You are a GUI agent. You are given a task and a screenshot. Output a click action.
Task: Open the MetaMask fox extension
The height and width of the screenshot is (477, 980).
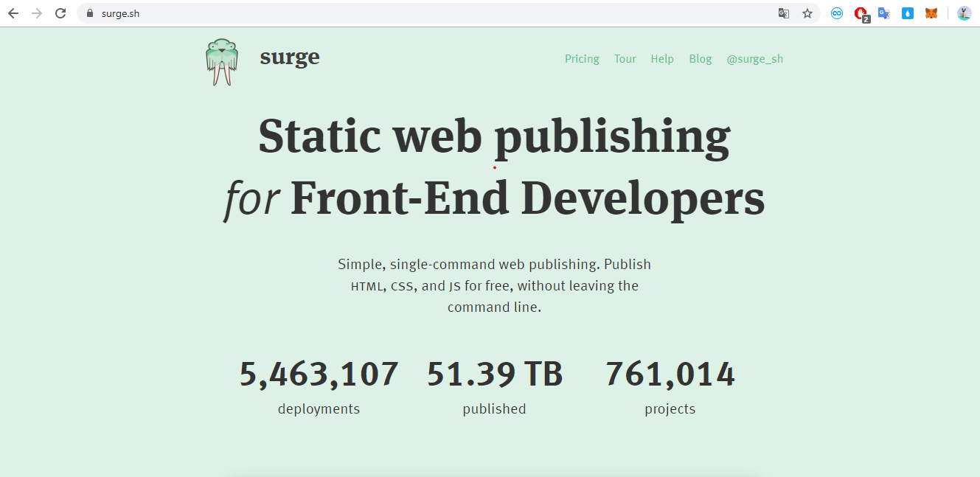(931, 13)
